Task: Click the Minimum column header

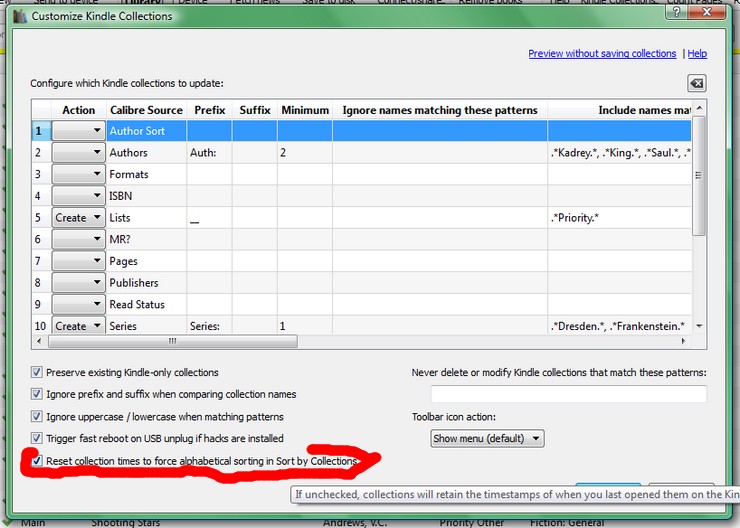Action: click(x=305, y=110)
